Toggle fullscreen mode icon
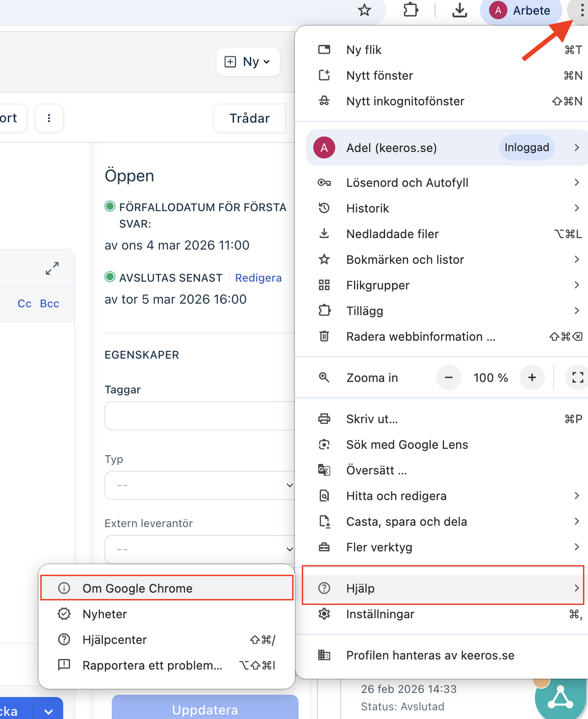 577,377
